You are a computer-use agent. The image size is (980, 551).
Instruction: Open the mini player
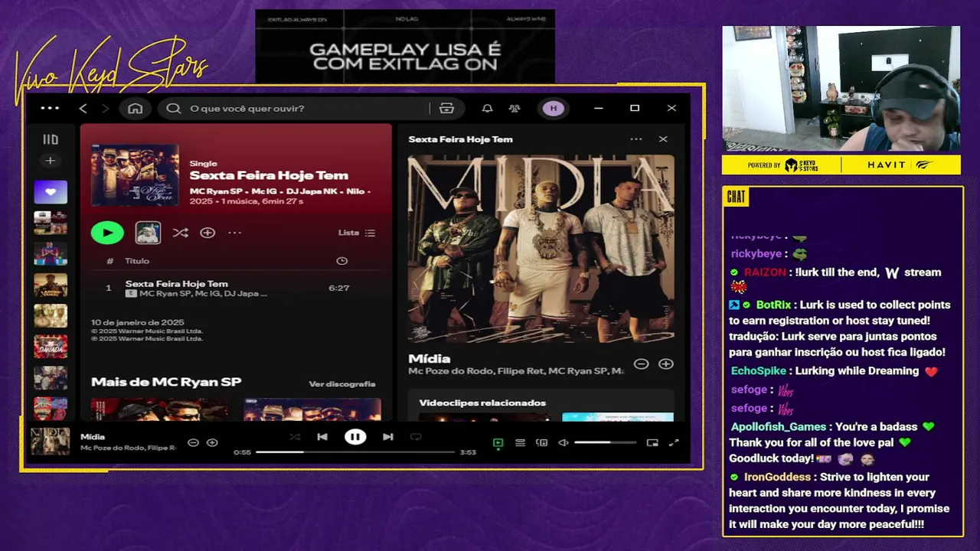pyautogui.click(x=652, y=442)
